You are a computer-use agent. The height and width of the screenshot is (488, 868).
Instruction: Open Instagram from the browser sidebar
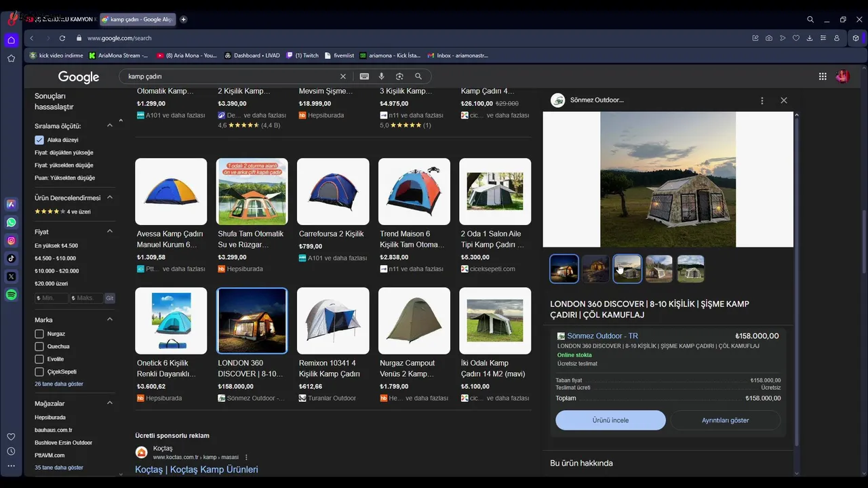coord(11,241)
